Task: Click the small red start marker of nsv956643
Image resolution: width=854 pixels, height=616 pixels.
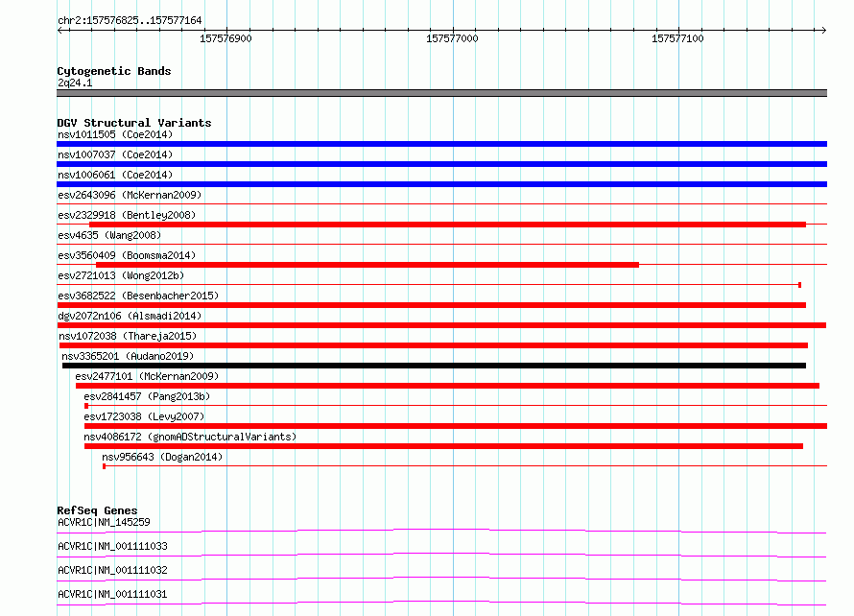Action: click(x=104, y=466)
